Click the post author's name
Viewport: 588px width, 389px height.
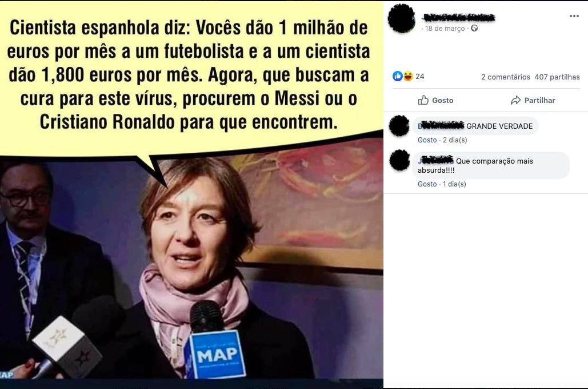[458, 17]
